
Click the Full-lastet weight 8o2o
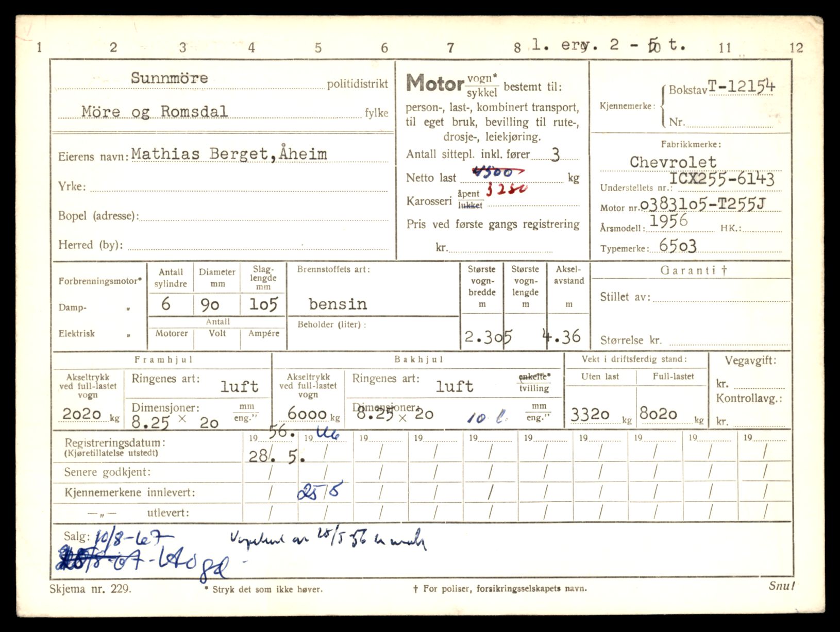(658, 413)
